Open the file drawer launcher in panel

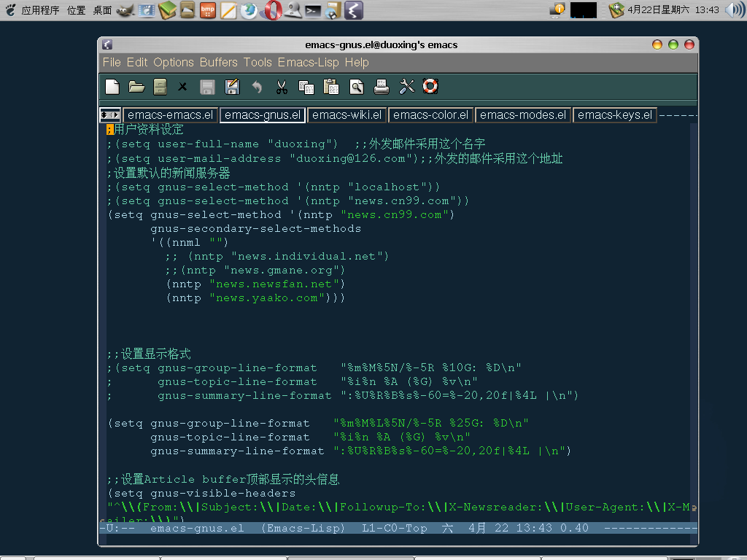187,10
